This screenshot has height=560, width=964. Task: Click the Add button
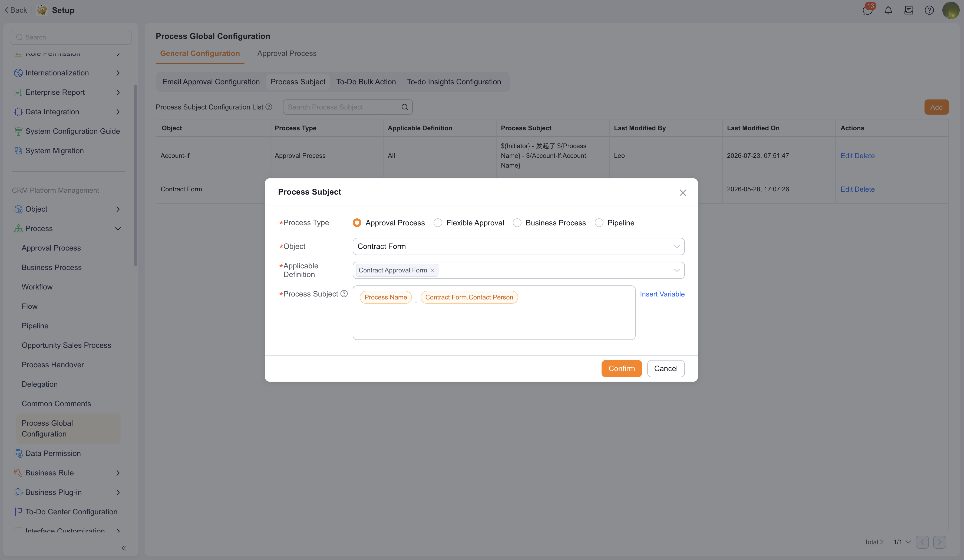click(x=936, y=107)
